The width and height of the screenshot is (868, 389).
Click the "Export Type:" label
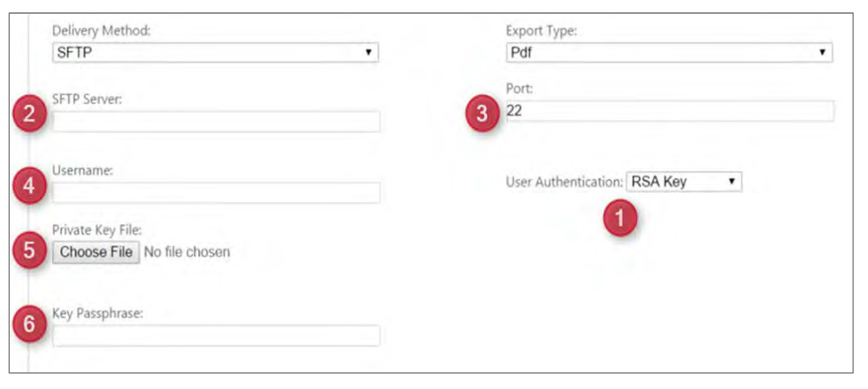(x=541, y=30)
